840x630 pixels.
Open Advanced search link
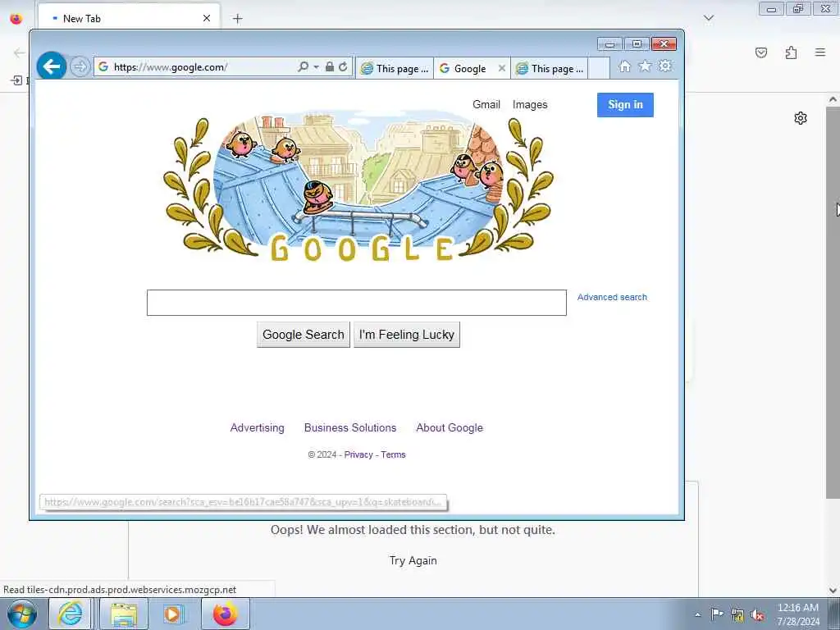pos(612,297)
